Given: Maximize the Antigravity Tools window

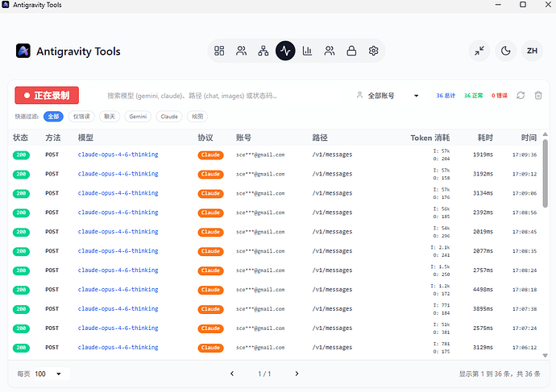Looking at the screenshot, I should tap(523, 5).
